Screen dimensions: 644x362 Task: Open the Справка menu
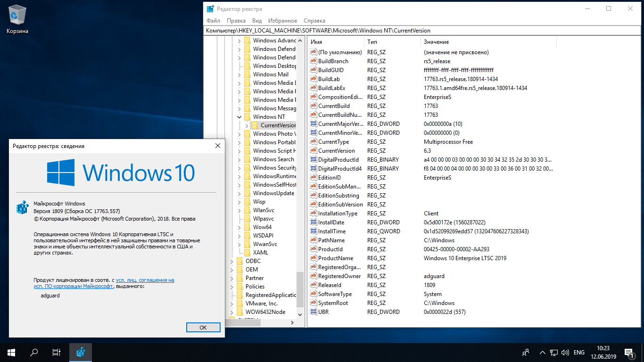pos(314,21)
